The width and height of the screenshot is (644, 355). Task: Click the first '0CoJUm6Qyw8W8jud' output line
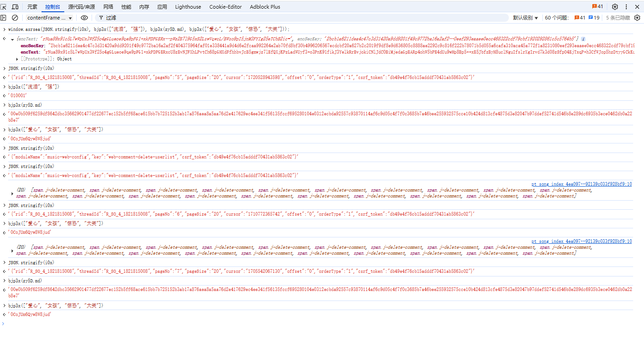coord(29,138)
